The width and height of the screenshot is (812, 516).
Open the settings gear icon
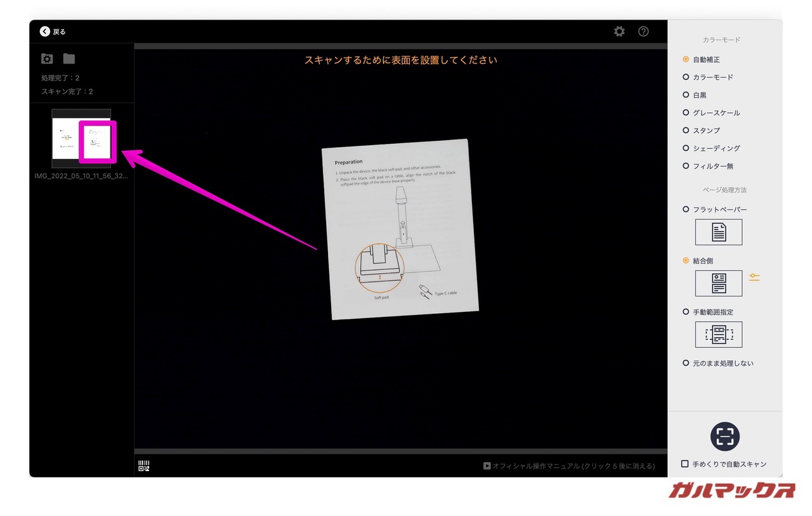(x=619, y=32)
